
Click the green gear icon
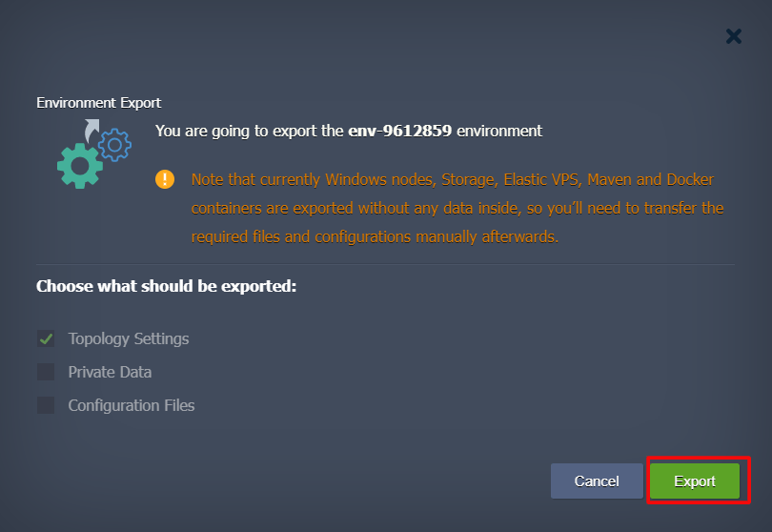point(80,166)
